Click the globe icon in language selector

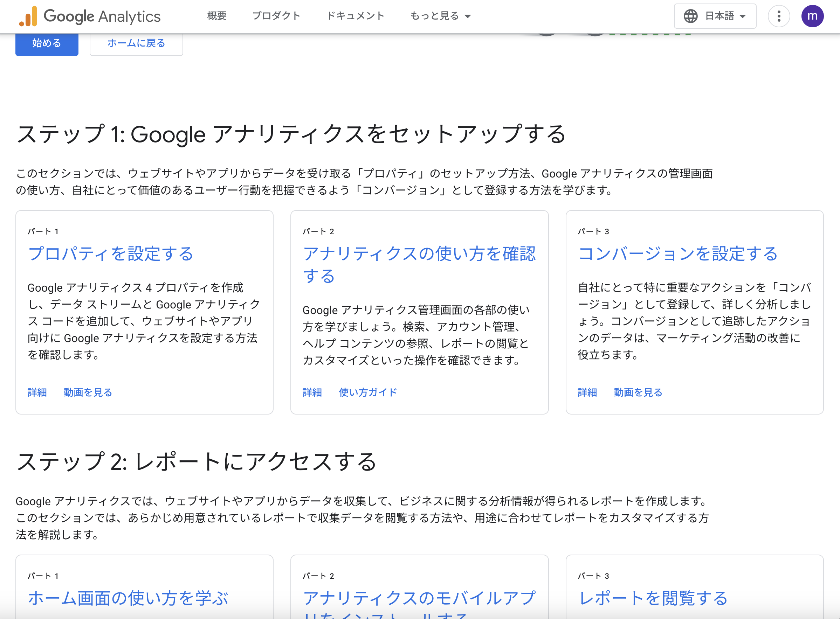pos(690,16)
